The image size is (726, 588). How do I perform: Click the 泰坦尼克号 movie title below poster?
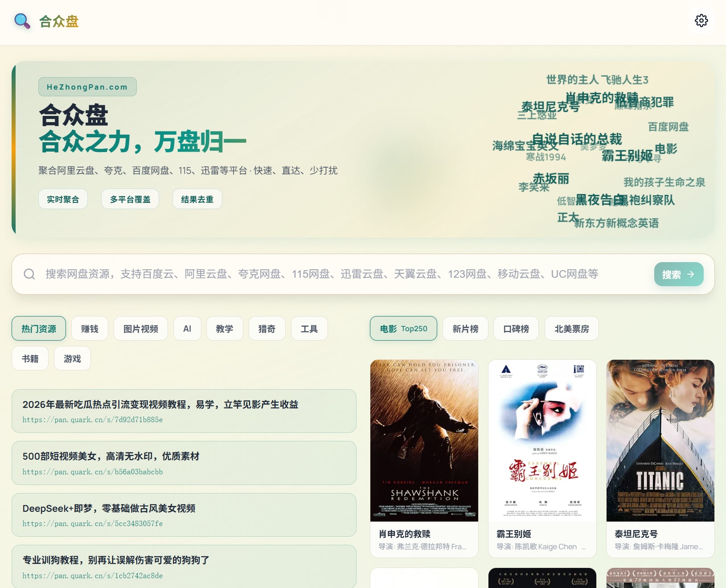pos(636,534)
